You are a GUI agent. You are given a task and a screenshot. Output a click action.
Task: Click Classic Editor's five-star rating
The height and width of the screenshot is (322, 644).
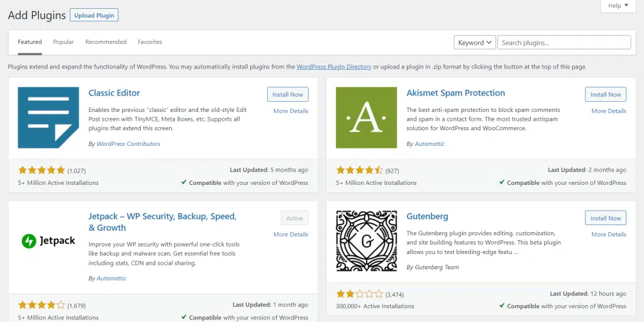point(42,170)
